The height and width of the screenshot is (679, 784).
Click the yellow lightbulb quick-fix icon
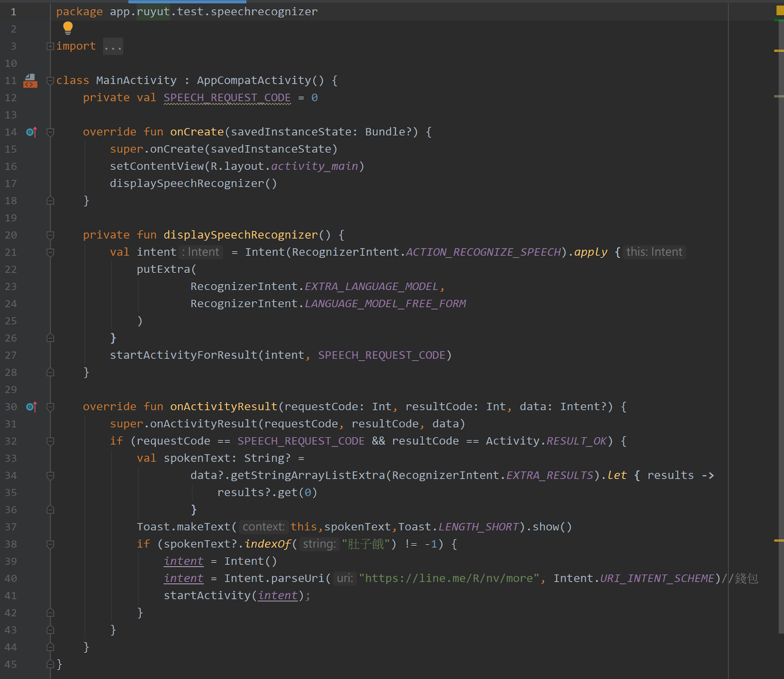[68, 28]
